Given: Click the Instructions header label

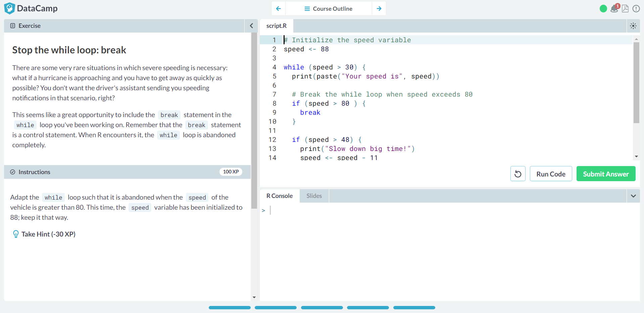Looking at the screenshot, I should [x=34, y=172].
